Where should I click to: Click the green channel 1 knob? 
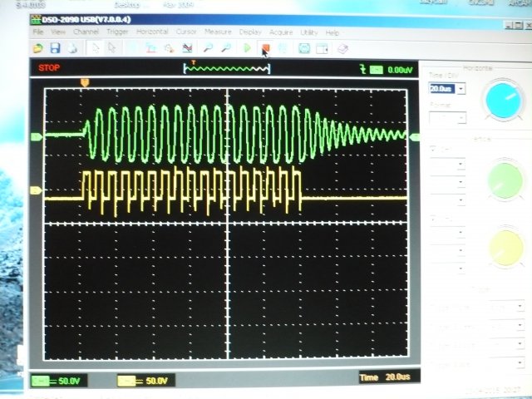(504, 178)
